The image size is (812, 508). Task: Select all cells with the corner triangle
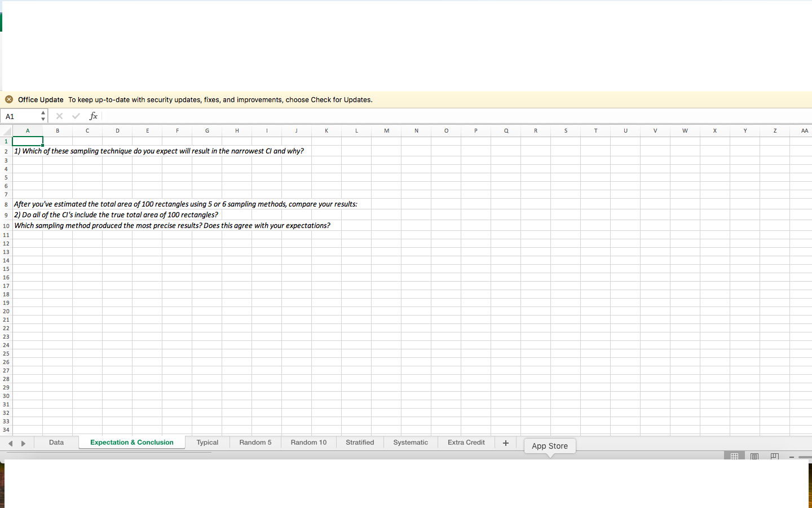(7, 131)
